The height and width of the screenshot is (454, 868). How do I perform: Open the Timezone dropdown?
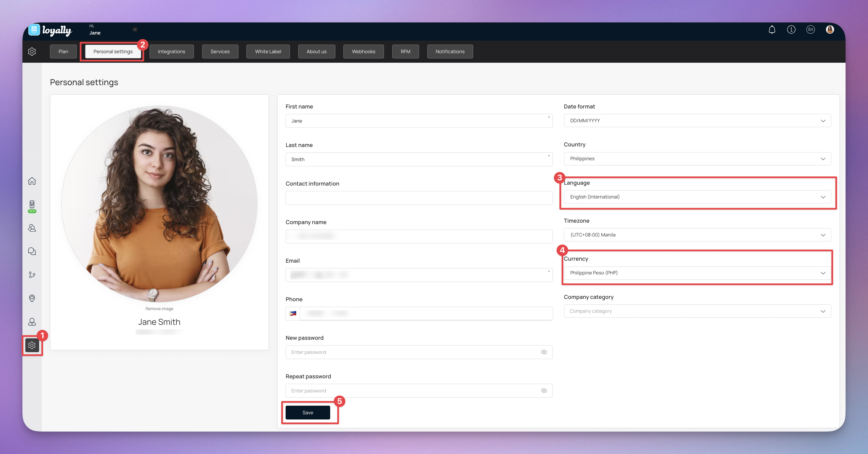(697, 235)
